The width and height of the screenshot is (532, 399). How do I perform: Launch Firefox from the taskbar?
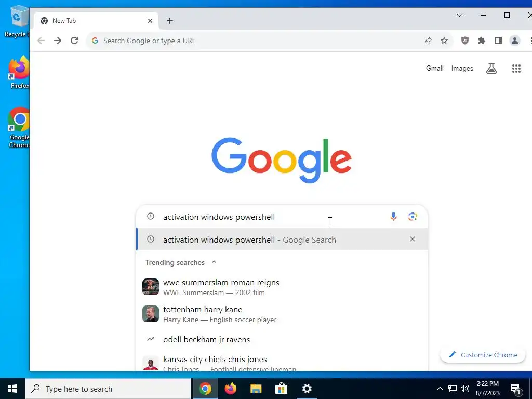pos(230,389)
